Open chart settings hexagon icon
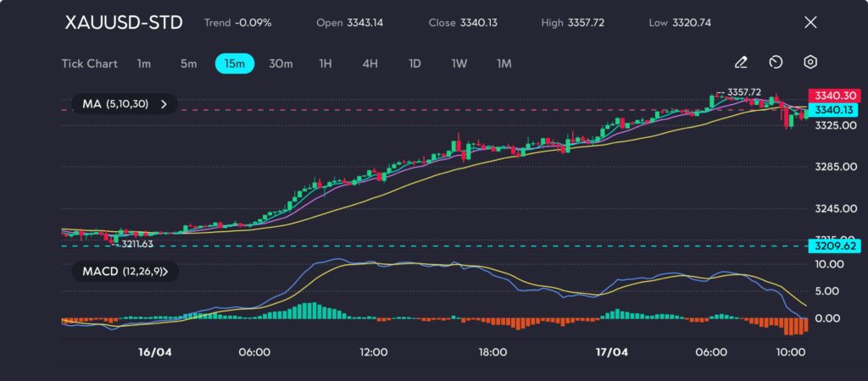Viewport: 868px width, 381px height. point(810,63)
